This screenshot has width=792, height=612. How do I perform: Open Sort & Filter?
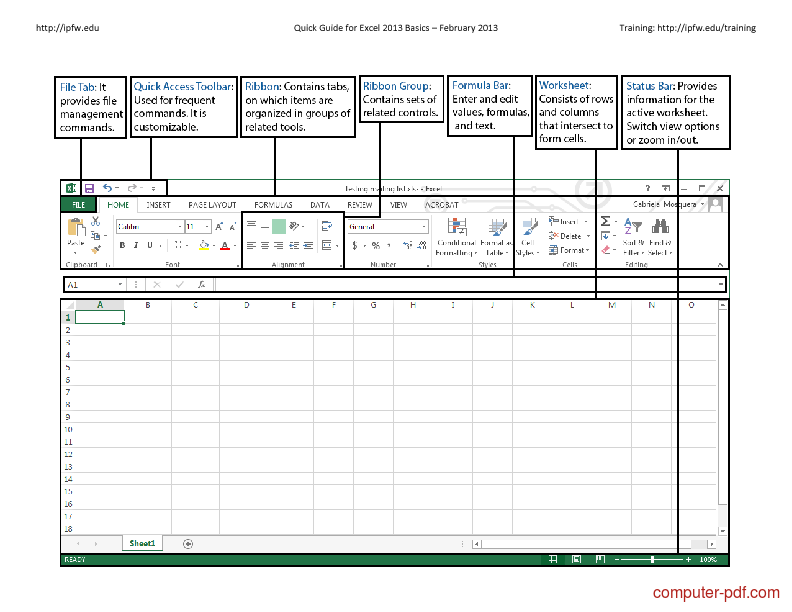(x=633, y=236)
